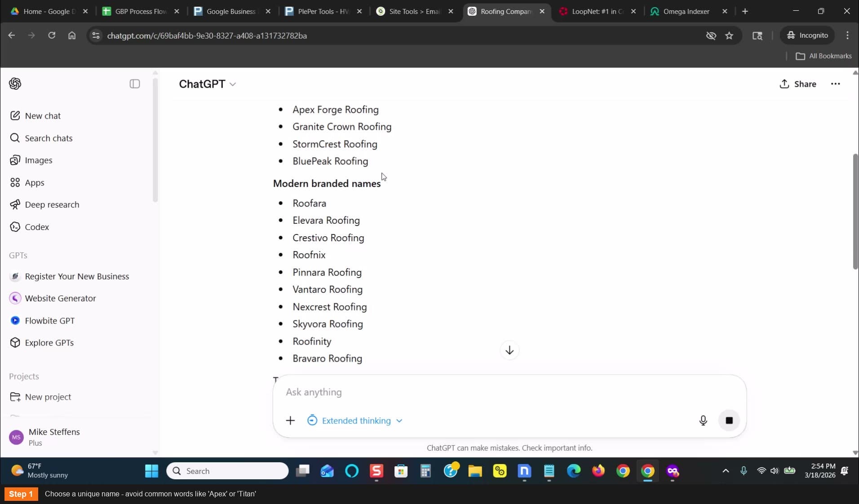Open the three-dot conversation options menu
The width and height of the screenshot is (859, 504).
point(836,84)
